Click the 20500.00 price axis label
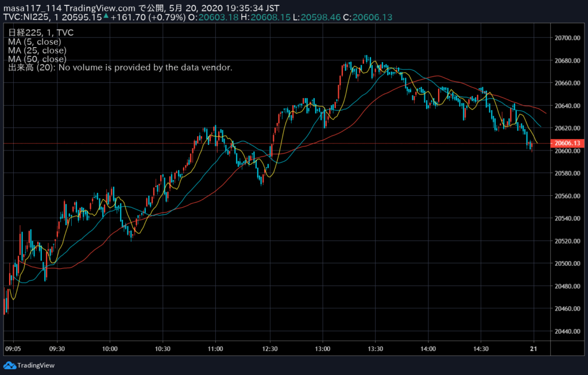This screenshot has width=588, height=375. click(567, 263)
